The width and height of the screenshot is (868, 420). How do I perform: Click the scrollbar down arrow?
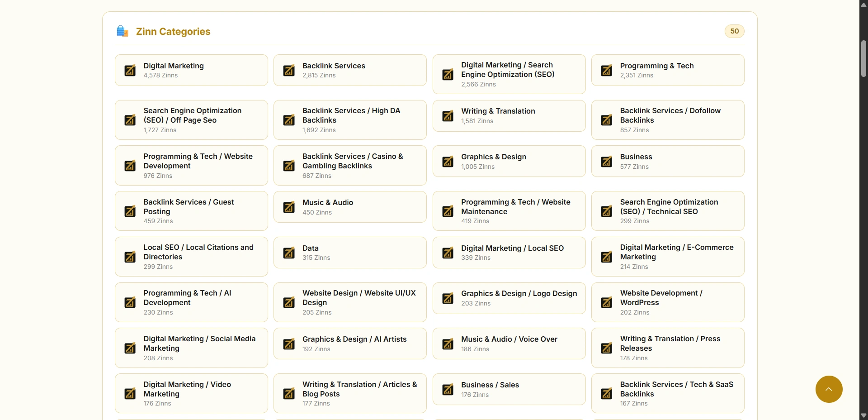(863, 415)
